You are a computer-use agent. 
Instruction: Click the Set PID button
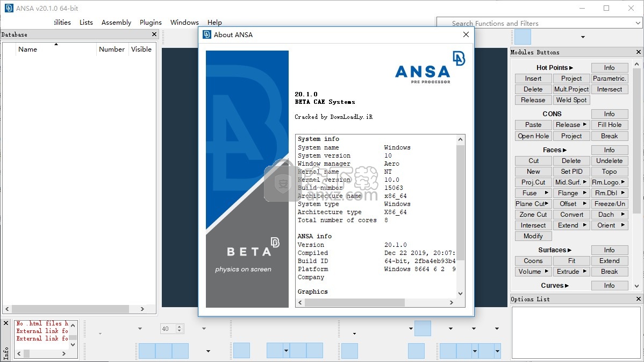[571, 172]
